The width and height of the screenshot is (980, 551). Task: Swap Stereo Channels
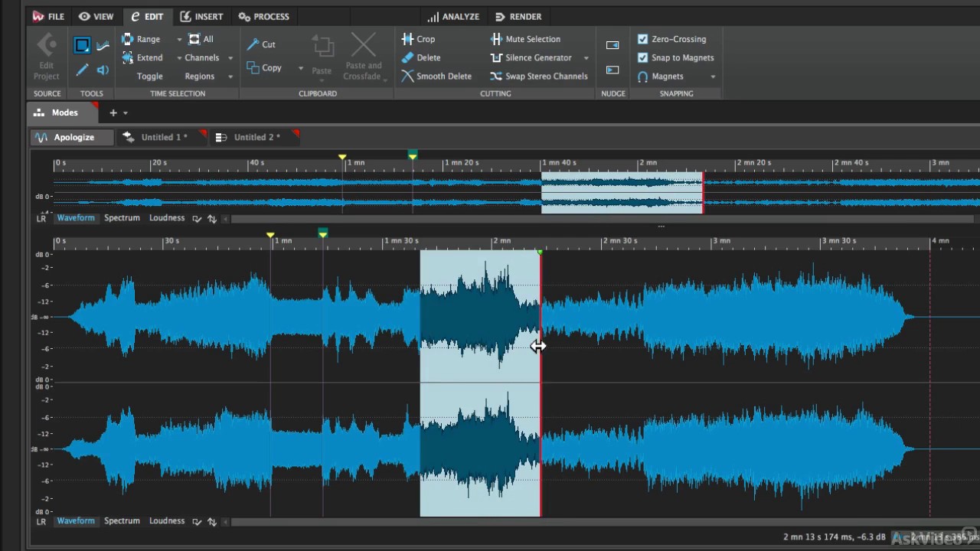[539, 76]
